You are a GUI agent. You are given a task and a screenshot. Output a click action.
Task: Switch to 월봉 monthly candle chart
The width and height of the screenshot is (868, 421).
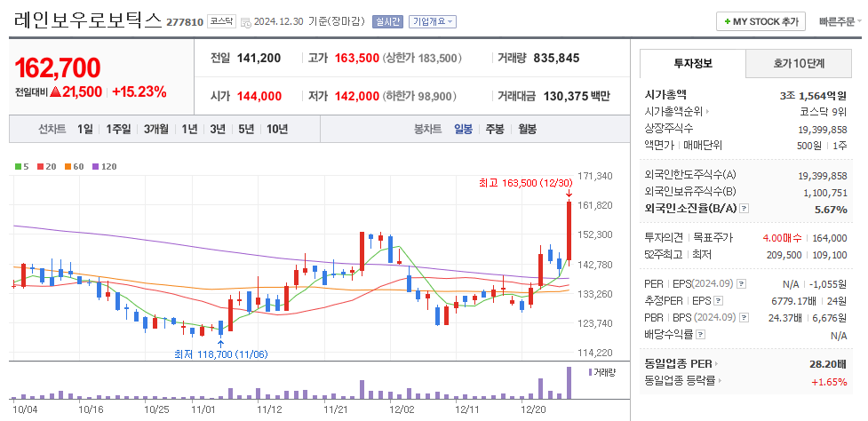click(x=527, y=130)
